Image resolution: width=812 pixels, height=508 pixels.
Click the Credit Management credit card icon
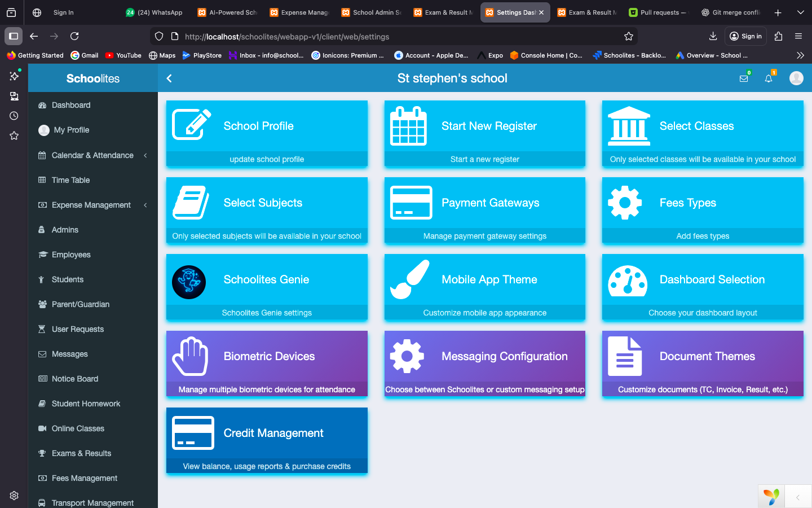pos(192,433)
